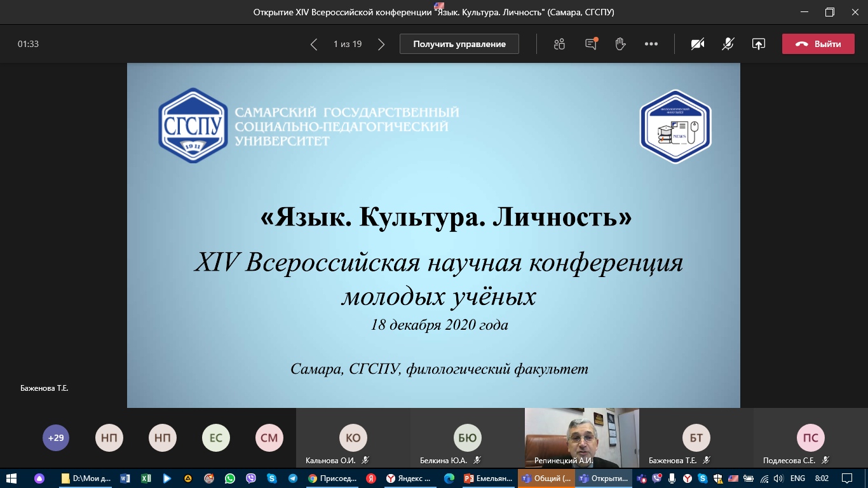868x488 pixels.
Task: Select the Белкина Ю.А. participant tile
Action: (467, 438)
